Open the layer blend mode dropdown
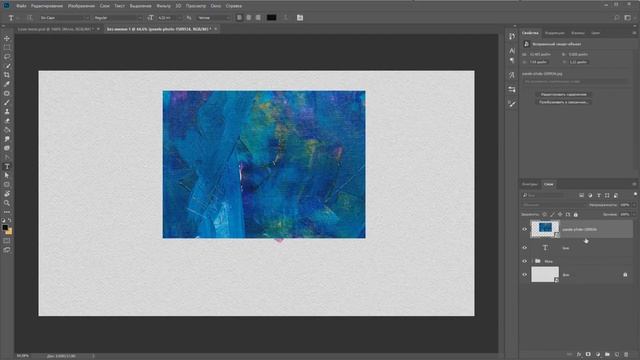640x360 pixels. pos(553,205)
